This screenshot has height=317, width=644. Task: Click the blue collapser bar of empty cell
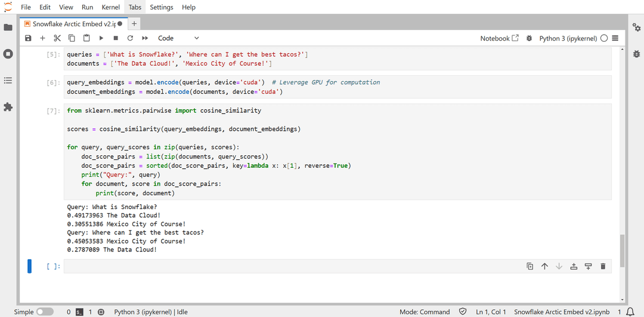(29, 266)
